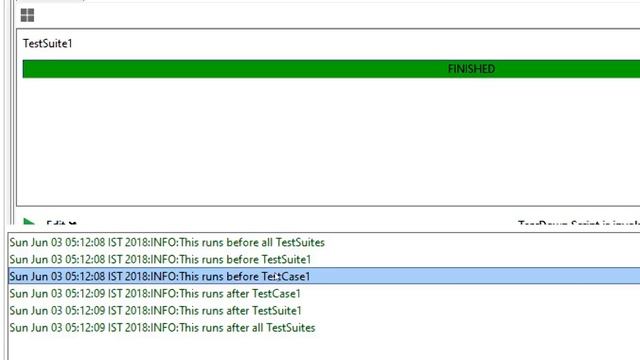Viewport: 640px width, 360px height.
Task: Click the grid layout icon above TestSuite1
Action: click(x=27, y=15)
